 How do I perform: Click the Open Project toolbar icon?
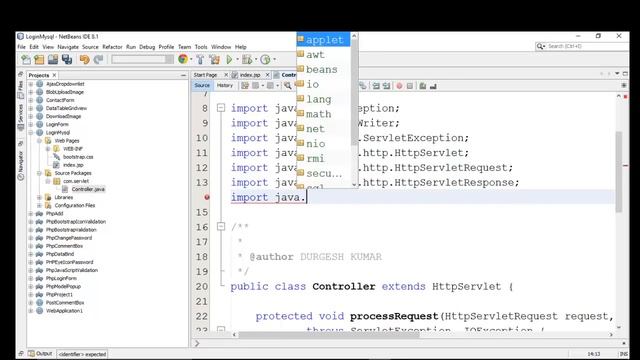[53, 60]
